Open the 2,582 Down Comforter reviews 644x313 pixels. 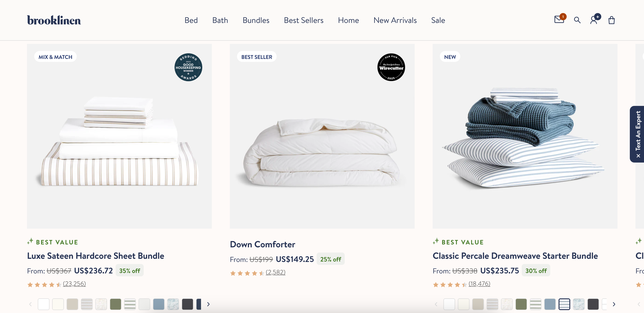pos(275,272)
